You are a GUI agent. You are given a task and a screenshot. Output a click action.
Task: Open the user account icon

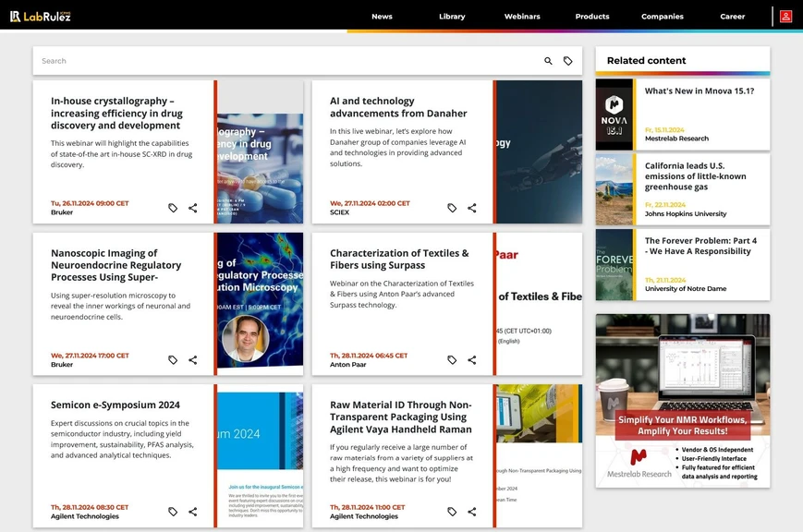pyautogui.click(x=785, y=17)
